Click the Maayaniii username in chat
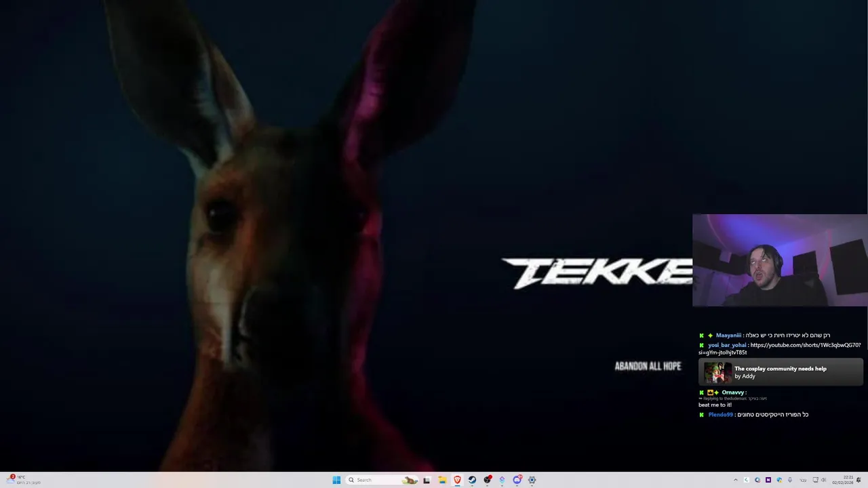Viewport: 868px width, 488px height. (728, 335)
